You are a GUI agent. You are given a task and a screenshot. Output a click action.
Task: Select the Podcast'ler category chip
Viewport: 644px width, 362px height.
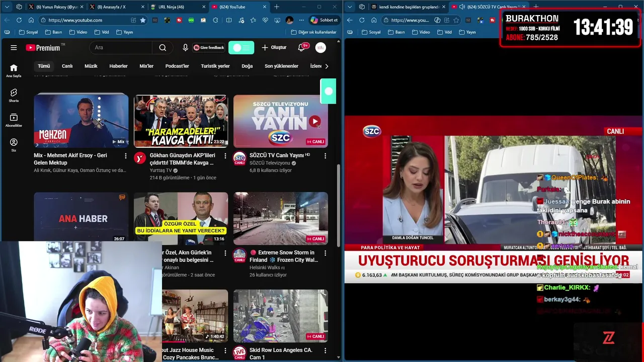tap(177, 66)
